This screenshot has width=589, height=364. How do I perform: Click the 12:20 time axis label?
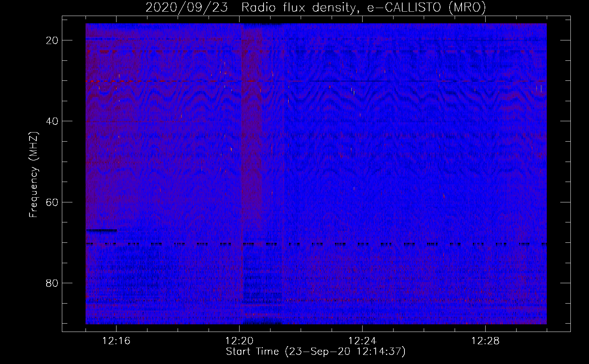239,341
